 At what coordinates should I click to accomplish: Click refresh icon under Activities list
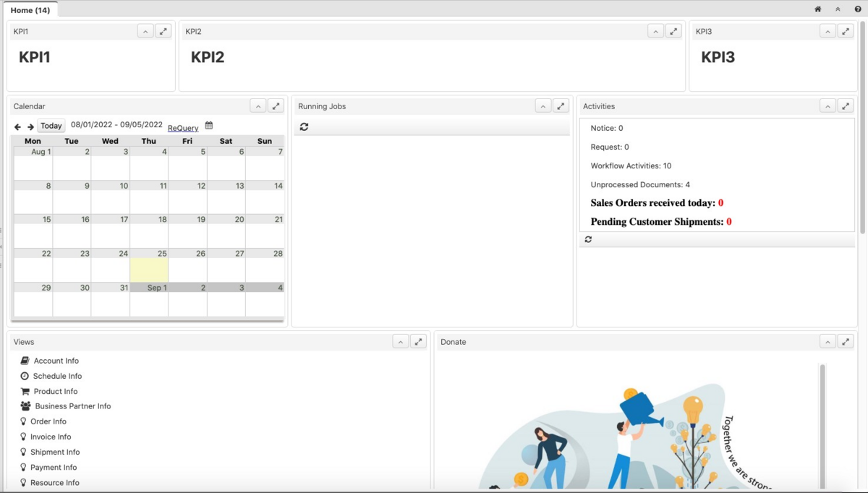click(x=588, y=239)
